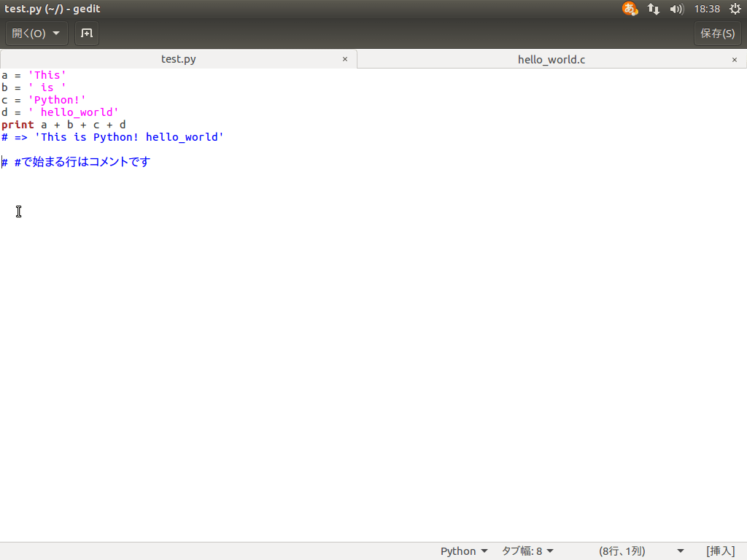The image size is (747, 560).
Task: Click the Japanese comment line
Action: (x=77, y=162)
